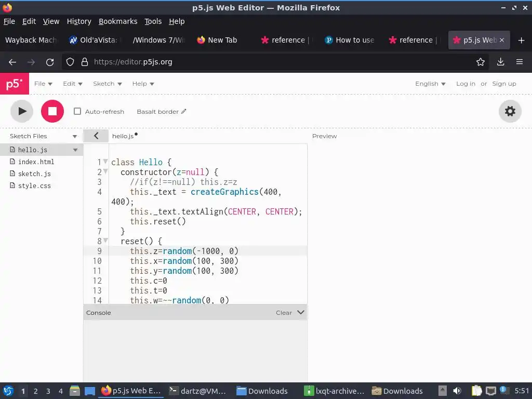This screenshot has height=399, width=532.
Task: Switch to the /Windows 7/ tab
Action: pyautogui.click(x=158, y=40)
